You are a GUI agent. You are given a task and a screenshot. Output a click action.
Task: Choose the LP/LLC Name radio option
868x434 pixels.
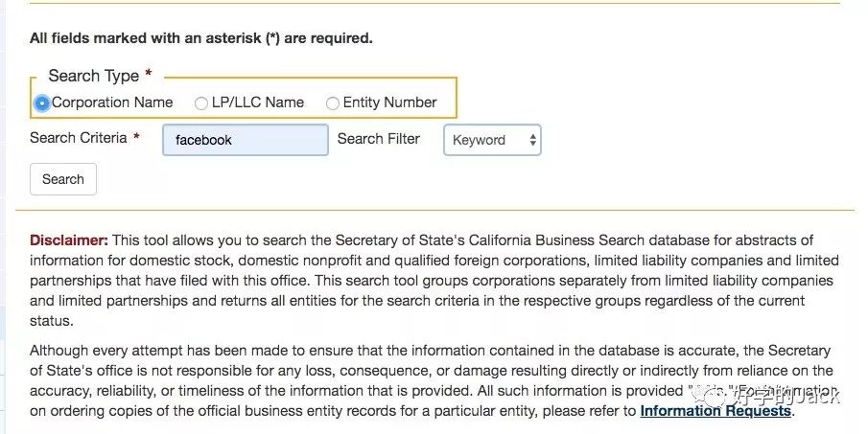tap(201, 103)
